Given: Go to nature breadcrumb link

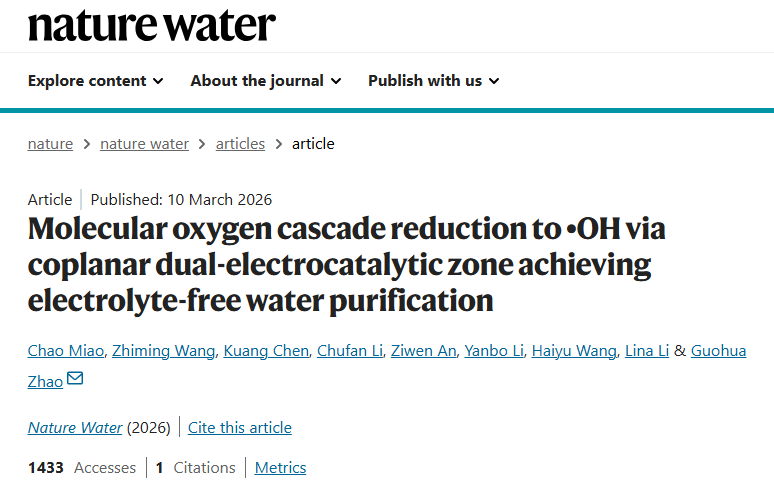Looking at the screenshot, I should point(50,144).
